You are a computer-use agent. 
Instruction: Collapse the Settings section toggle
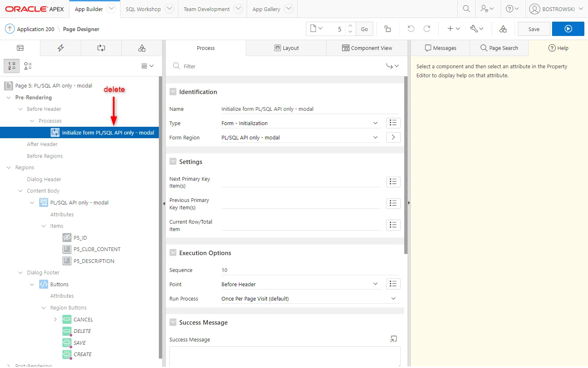point(173,162)
